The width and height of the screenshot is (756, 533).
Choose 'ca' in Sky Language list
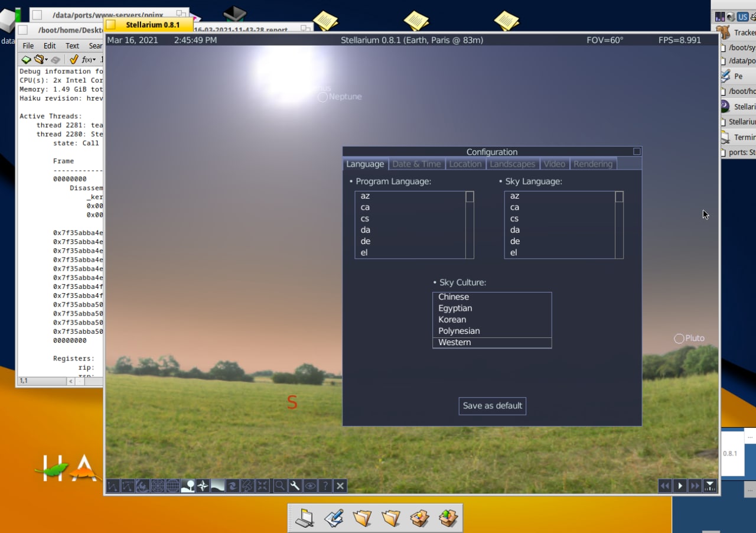559,207
